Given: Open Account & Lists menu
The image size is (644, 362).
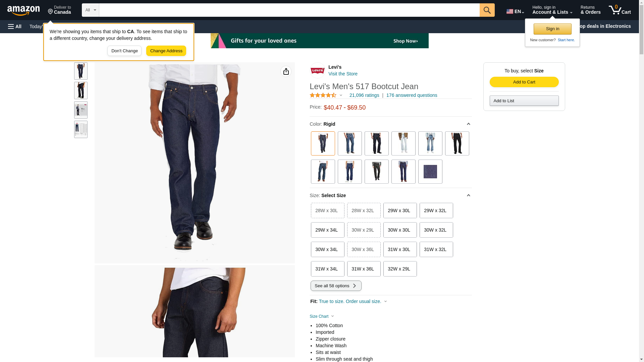Looking at the screenshot, I should pyautogui.click(x=552, y=10).
